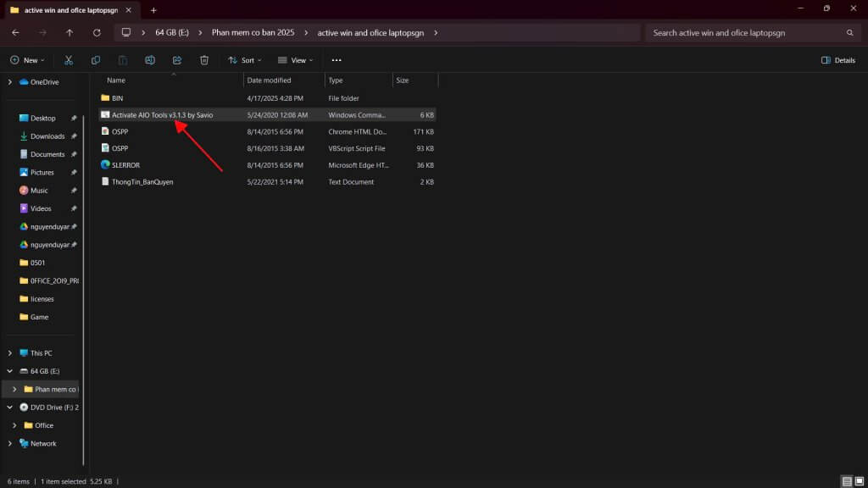Add a new tab
The height and width of the screenshot is (488, 868).
point(153,10)
